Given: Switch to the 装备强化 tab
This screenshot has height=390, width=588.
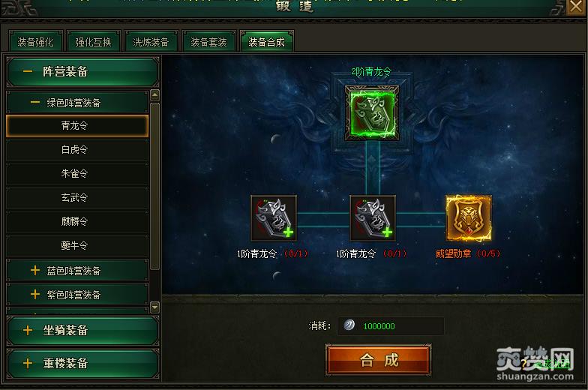Looking at the screenshot, I should tap(36, 41).
